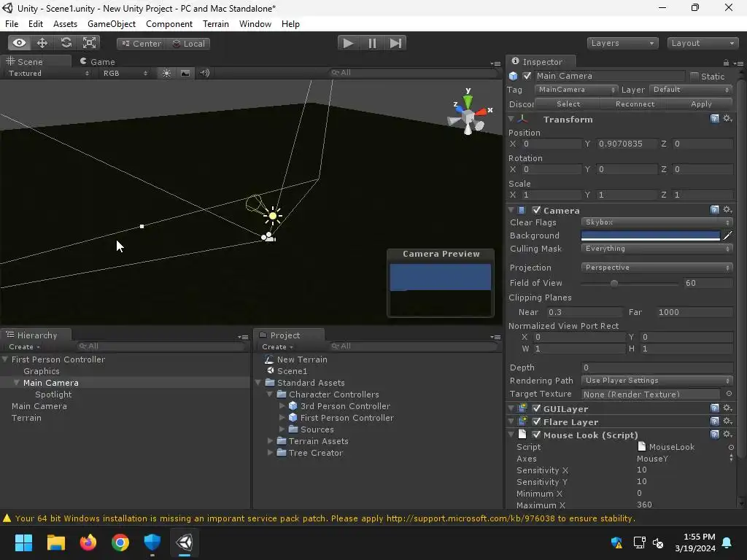The height and width of the screenshot is (560, 747).
Task: Open the Tag MainCamera dropdown
Action: [x=576, y=90]
